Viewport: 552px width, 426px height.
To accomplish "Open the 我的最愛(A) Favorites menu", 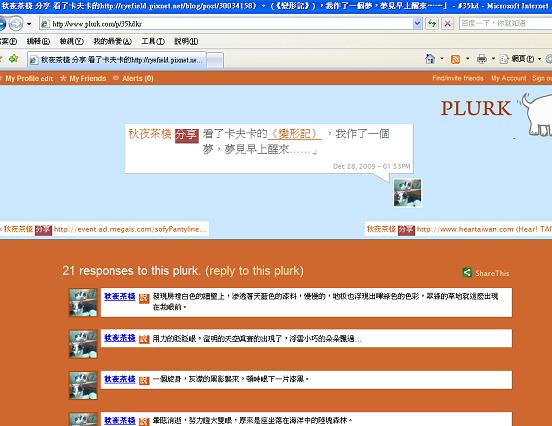I will tap(112, 41).
